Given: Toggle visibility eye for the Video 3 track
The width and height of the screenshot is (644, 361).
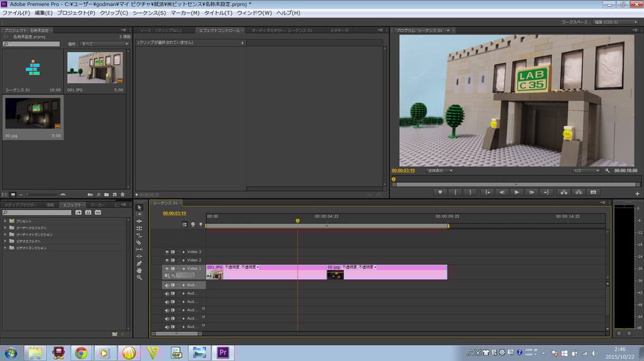Looking at the screenshot, I should click(167, 252).
